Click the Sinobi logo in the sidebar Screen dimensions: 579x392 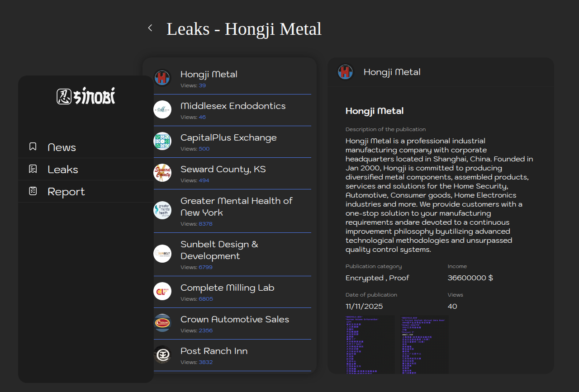click(86, 96)
